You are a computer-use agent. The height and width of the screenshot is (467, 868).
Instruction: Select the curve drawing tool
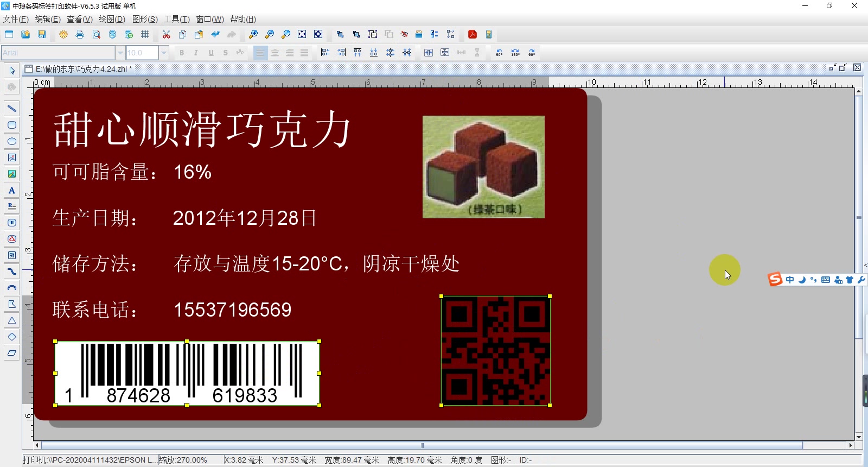(x=11, y=272)
